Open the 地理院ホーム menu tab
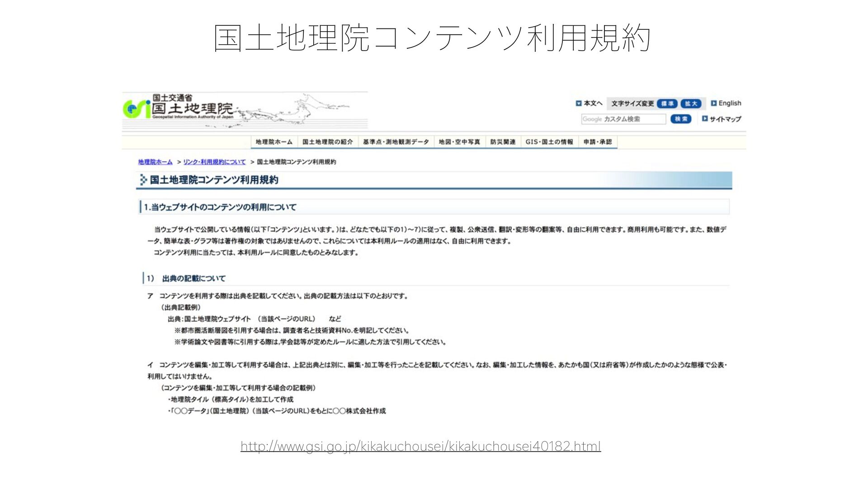Screen dimensions: 868x488 pyautogui.click(x=274, y=142)
